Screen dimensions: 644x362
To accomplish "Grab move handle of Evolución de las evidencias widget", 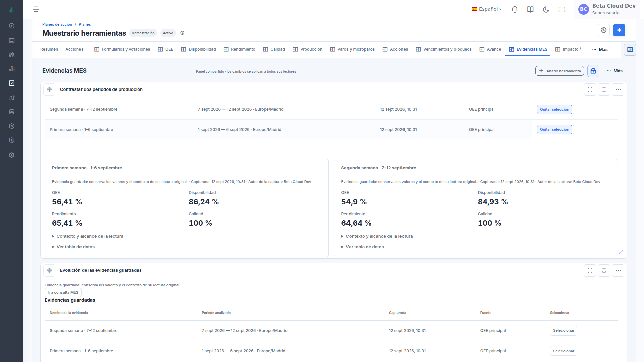I will pos(49,270).
